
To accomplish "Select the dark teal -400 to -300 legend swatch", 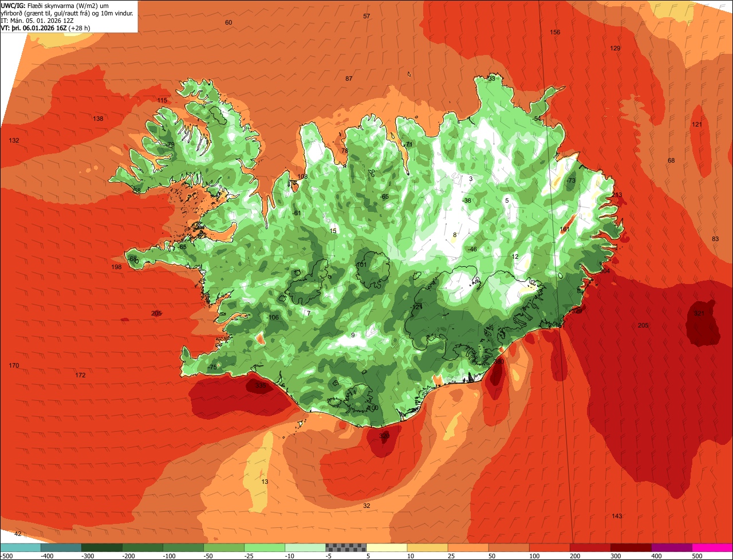I will (x=61, y=547).
